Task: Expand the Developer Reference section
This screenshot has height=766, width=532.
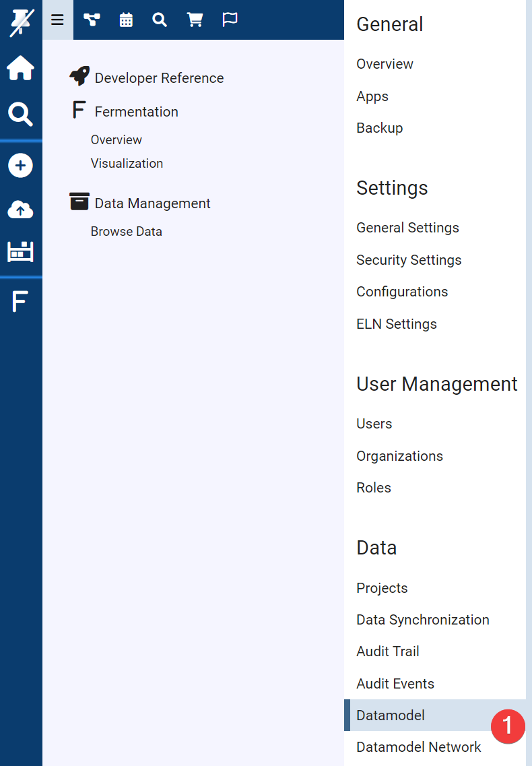Action: (159, 78)
